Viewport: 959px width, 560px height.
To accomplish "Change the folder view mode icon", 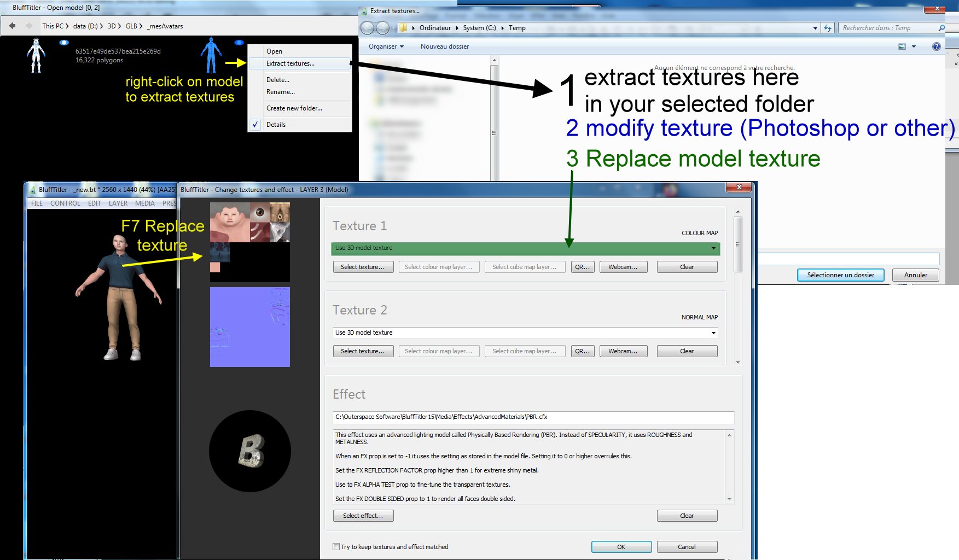I will [902, 46].
